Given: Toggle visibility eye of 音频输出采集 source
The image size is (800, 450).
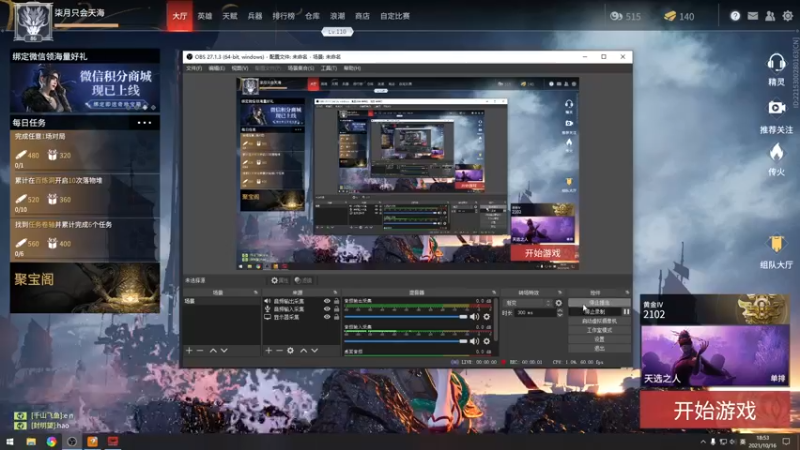Looking at the screenshot, I should click(x=327, y=301).
